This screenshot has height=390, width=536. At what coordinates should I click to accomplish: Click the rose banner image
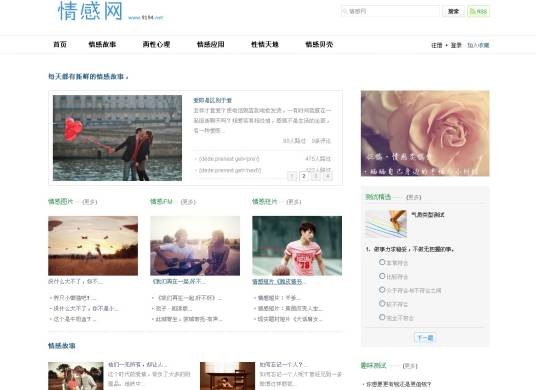pos(425,133)
